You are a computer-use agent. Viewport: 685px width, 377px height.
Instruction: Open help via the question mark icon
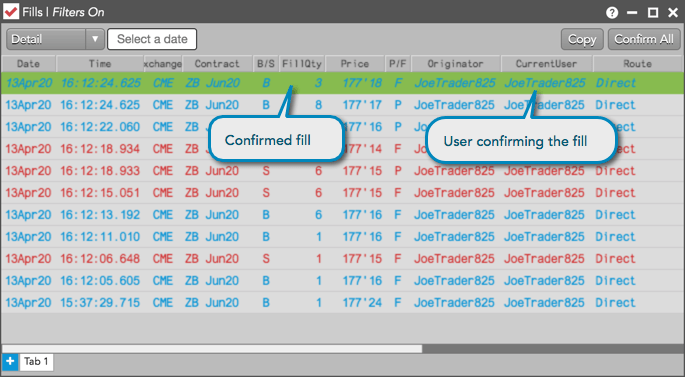612,13
